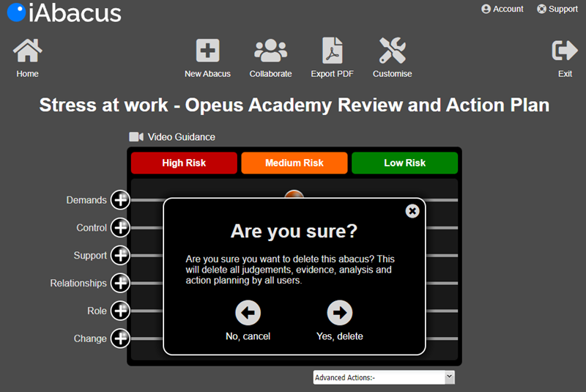Viewport: 586px width, 392px height.
Task: Expand Role with its plus button
Action: click(x=120, y=311)
